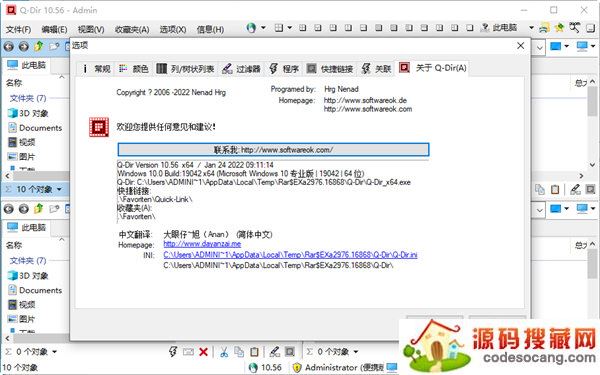The image size is (600, 375).
Task: Click the pencil edit icon in the right pane toolbar
Action: pos(575,189)
